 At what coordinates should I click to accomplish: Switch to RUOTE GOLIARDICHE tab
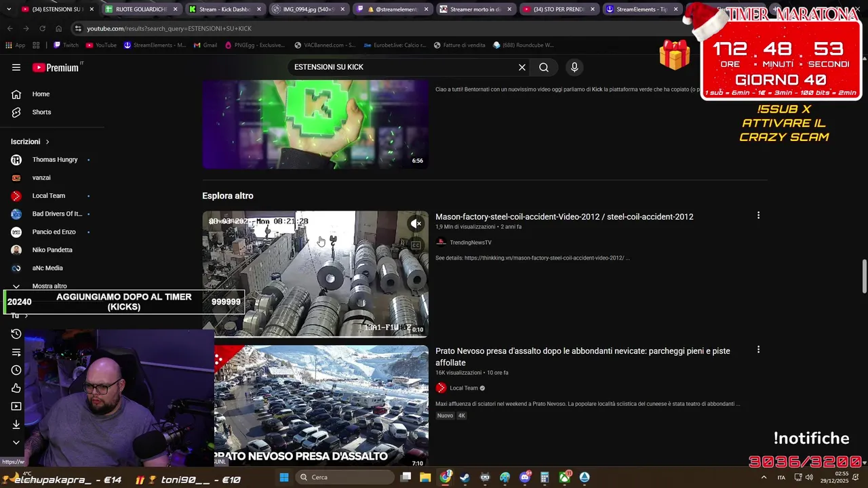(x=142, y=9)
